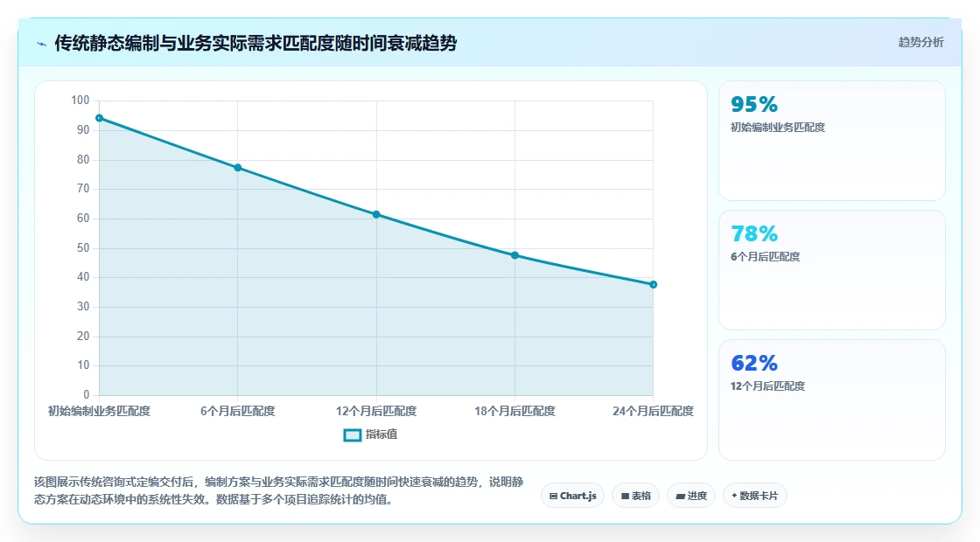This screenshot has height=542, width=980.
Task: Click y-axis value 100
Action: point(80,101)
